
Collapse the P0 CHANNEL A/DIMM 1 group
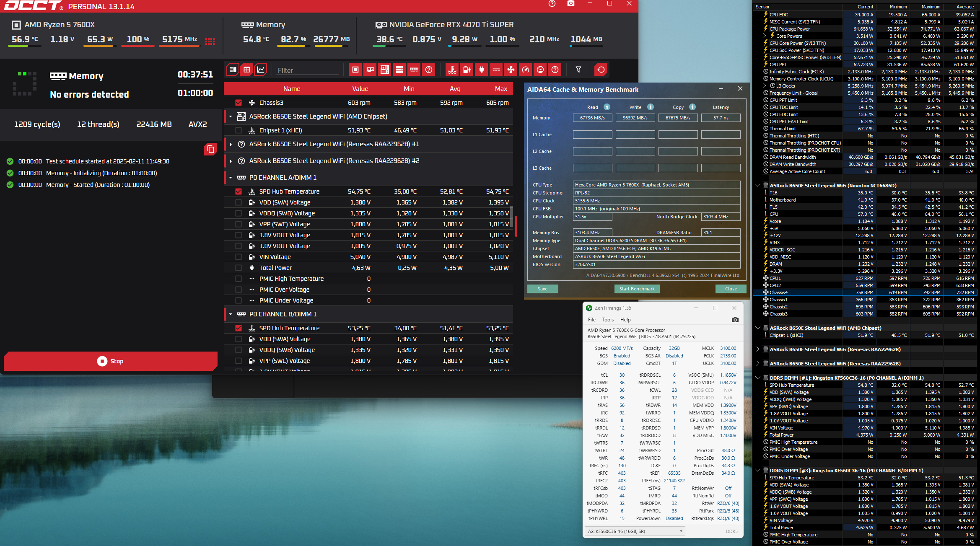[231, 178]
